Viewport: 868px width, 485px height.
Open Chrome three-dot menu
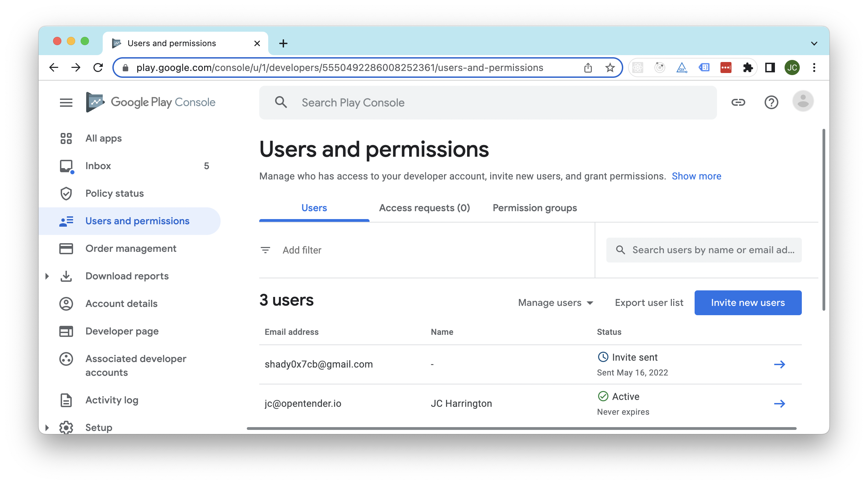814,68
